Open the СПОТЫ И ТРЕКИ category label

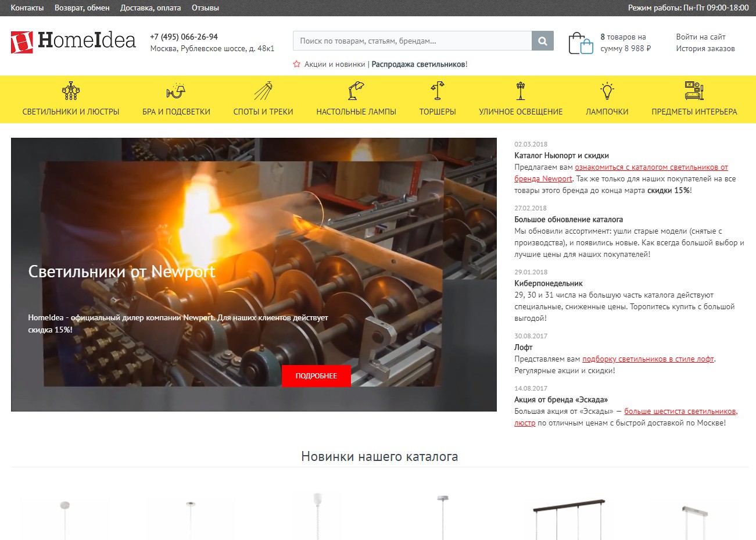[263, 112]
